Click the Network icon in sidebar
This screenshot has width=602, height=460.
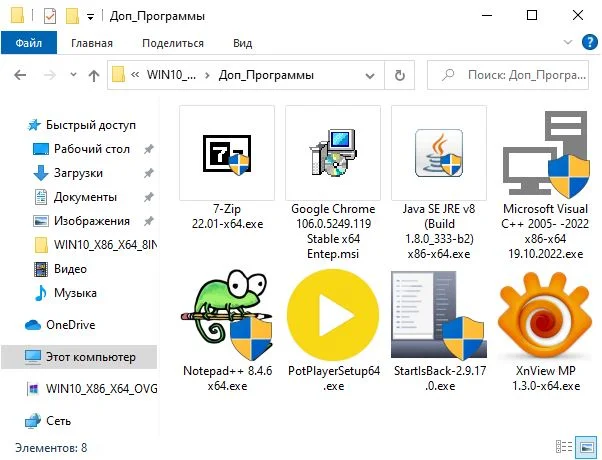(33, 421)
